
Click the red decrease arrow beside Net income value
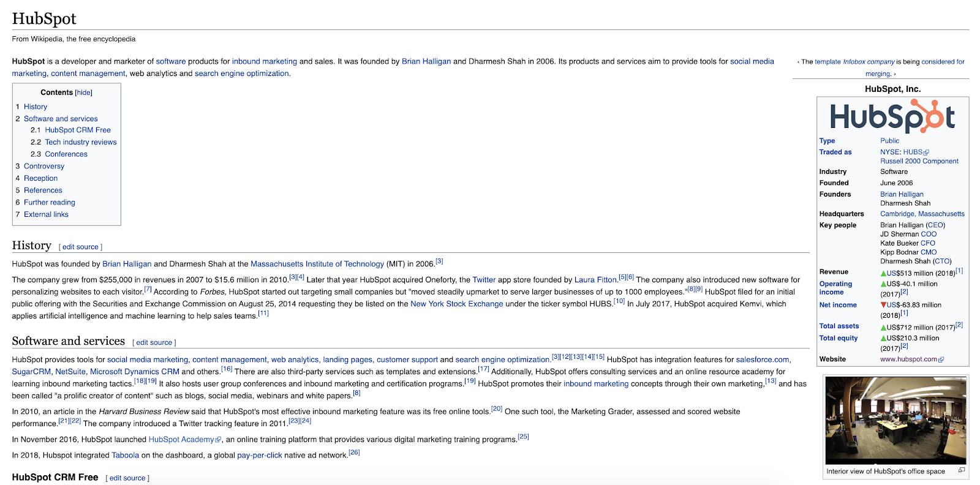[883, 305]
